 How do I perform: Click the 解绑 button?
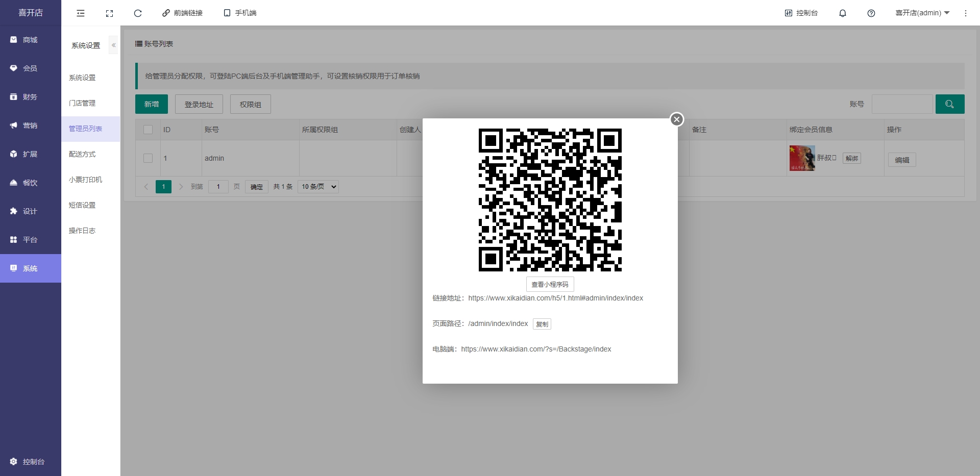[852, 158]
